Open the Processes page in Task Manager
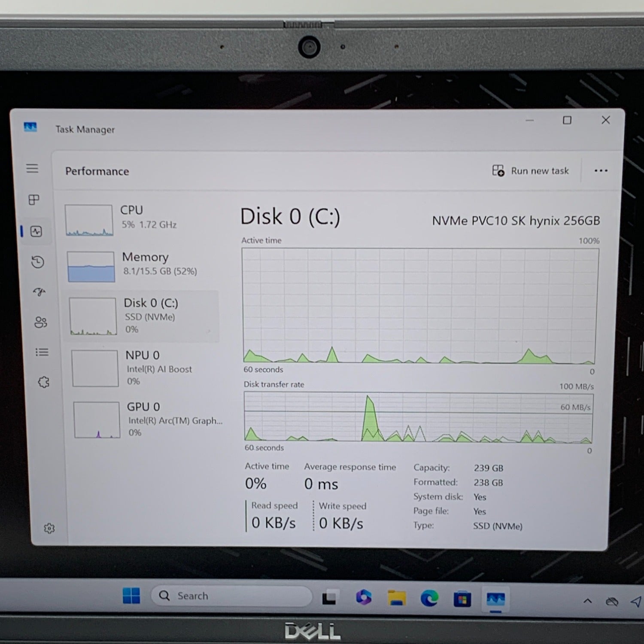This screenshot has height=644, width=644. click(33, 200)
